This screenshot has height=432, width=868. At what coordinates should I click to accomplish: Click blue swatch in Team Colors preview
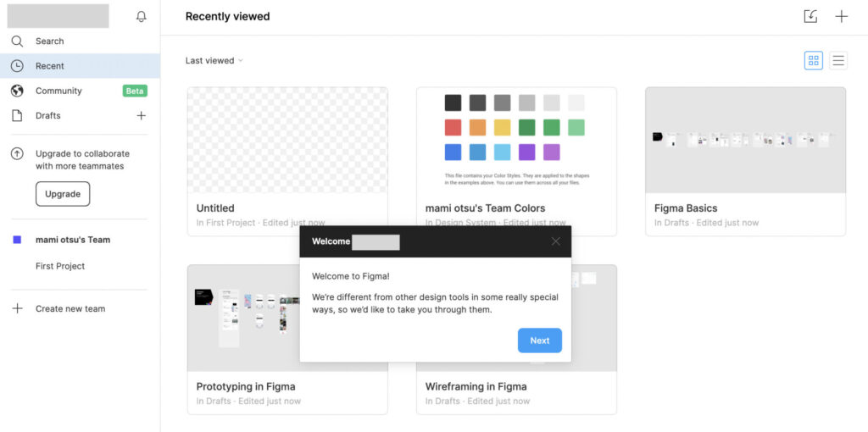pyautogui.click(x=453, y=152)
